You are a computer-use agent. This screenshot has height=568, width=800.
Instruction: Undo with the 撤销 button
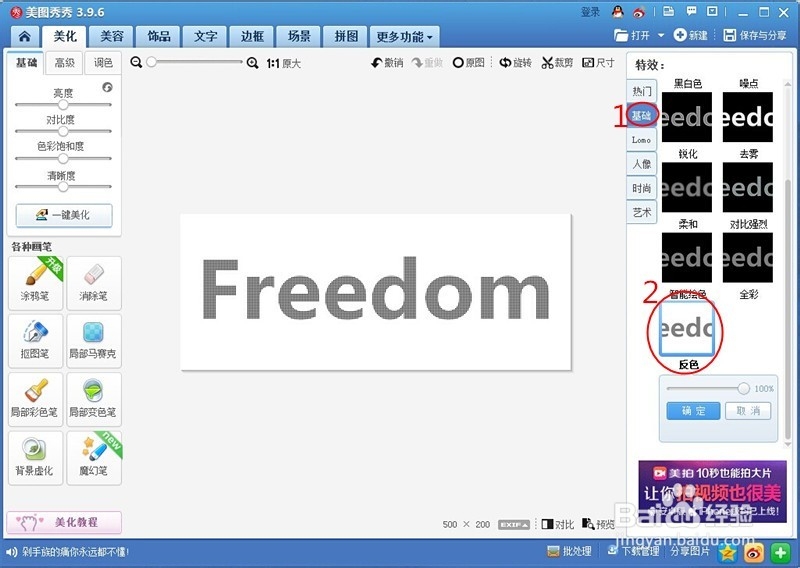[x=387, y=63]
